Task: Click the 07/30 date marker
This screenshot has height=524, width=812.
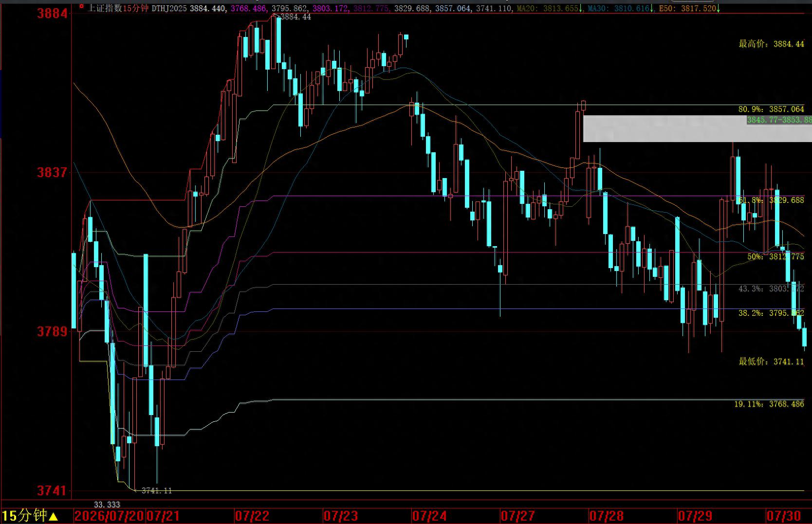Action: point(784,516)
